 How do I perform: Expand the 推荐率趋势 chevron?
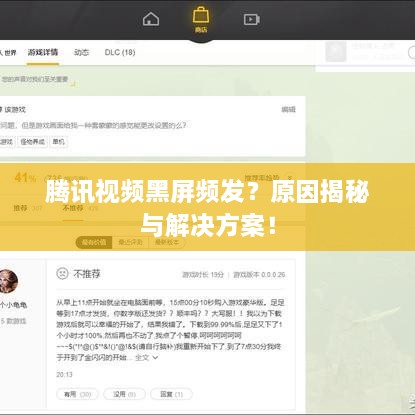pyautogui.click(x=290, y=178)
